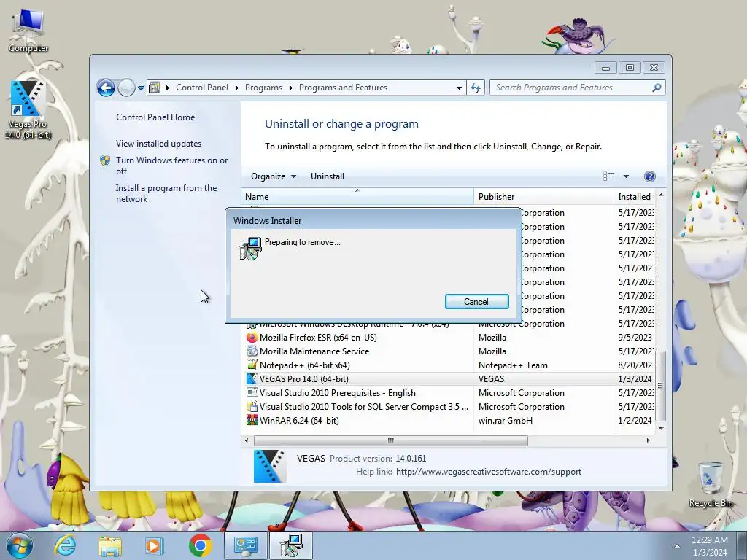The height and width of the screenshot is (560, 747).
Task: Click the Notepad++ Team publisher cell
Action: pyautogui.click(x=513, y=365)
